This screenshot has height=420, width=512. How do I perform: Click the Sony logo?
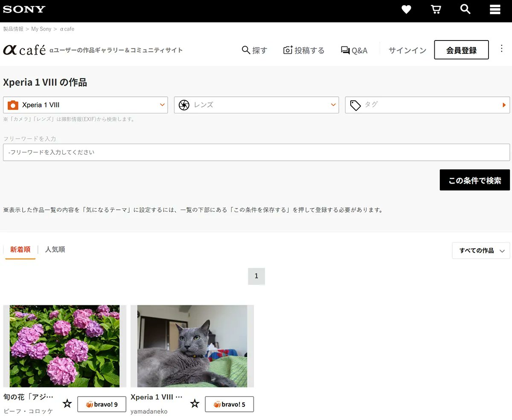pos(24,9)
